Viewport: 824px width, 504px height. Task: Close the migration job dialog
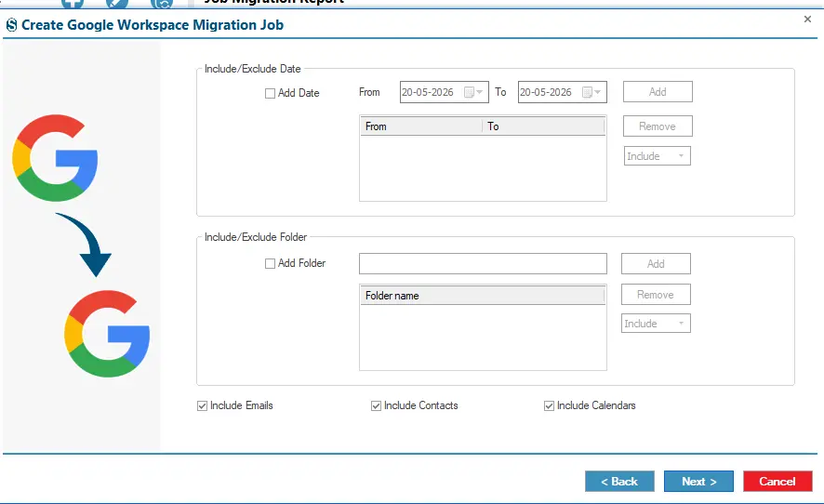tap(807, 20)
